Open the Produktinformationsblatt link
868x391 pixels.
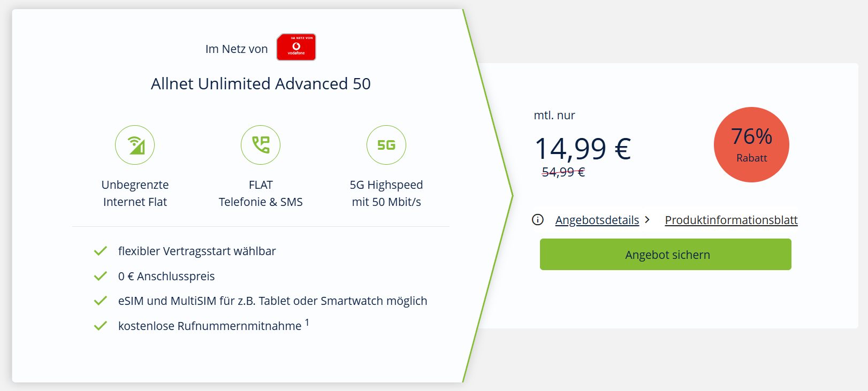[x=731, y=220]
